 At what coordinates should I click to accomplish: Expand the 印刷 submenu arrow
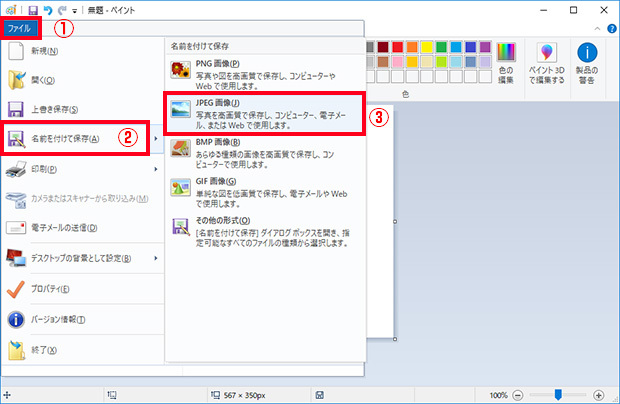(156, 169)
